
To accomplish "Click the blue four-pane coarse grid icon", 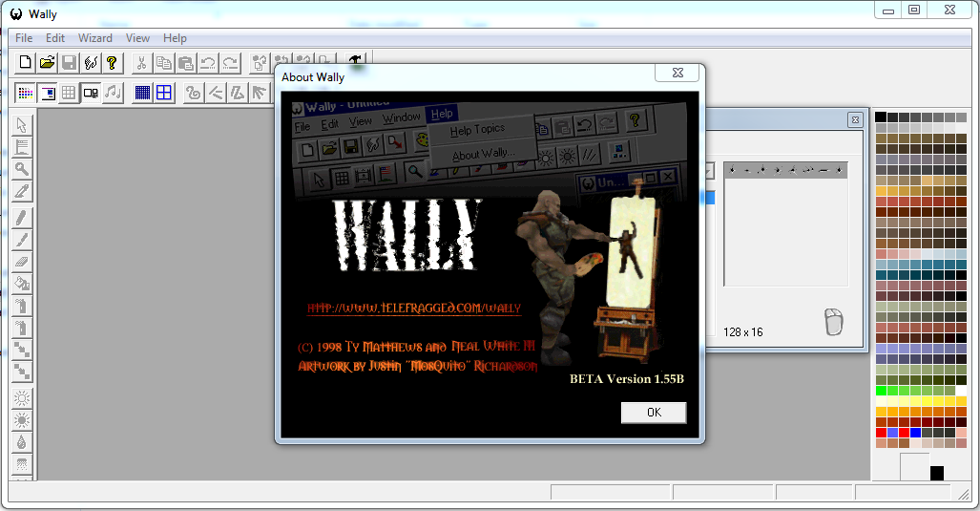I will (164, 94).
